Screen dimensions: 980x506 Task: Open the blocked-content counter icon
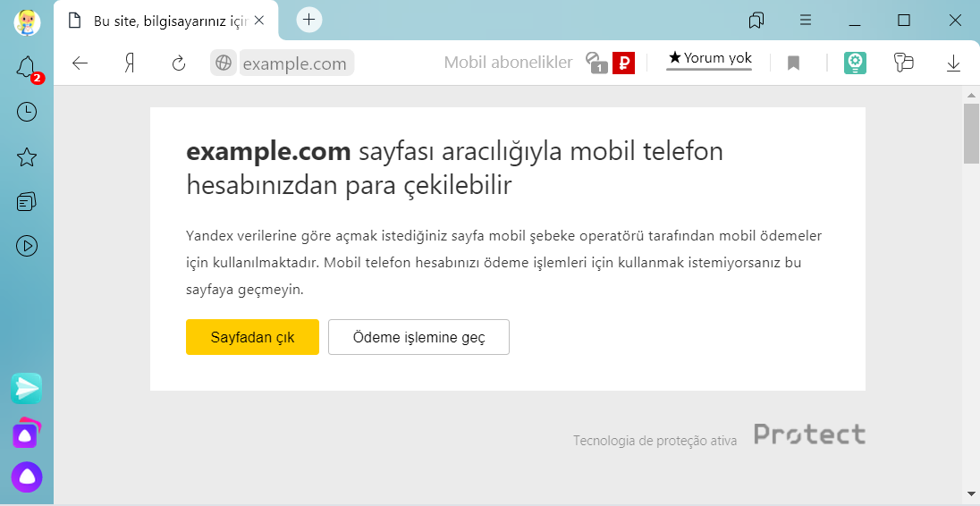(597, 63)
